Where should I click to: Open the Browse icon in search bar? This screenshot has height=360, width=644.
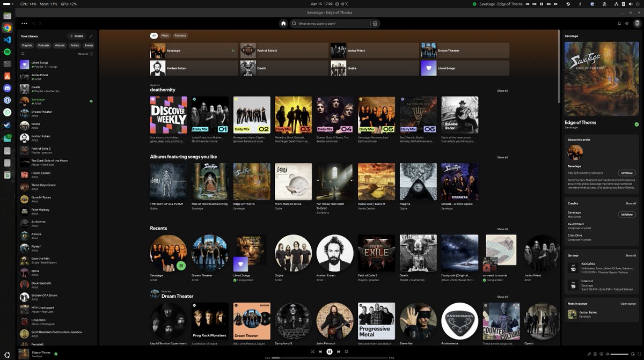pos(375,24)
